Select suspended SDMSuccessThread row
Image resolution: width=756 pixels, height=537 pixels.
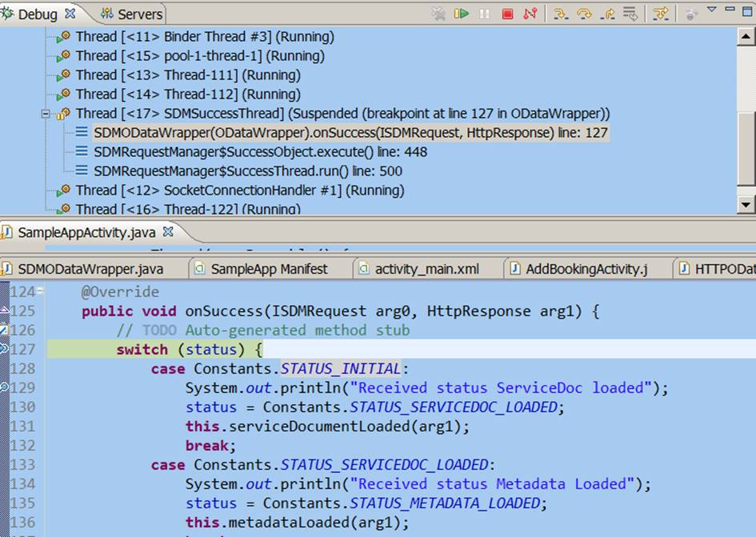pos(342,114)
